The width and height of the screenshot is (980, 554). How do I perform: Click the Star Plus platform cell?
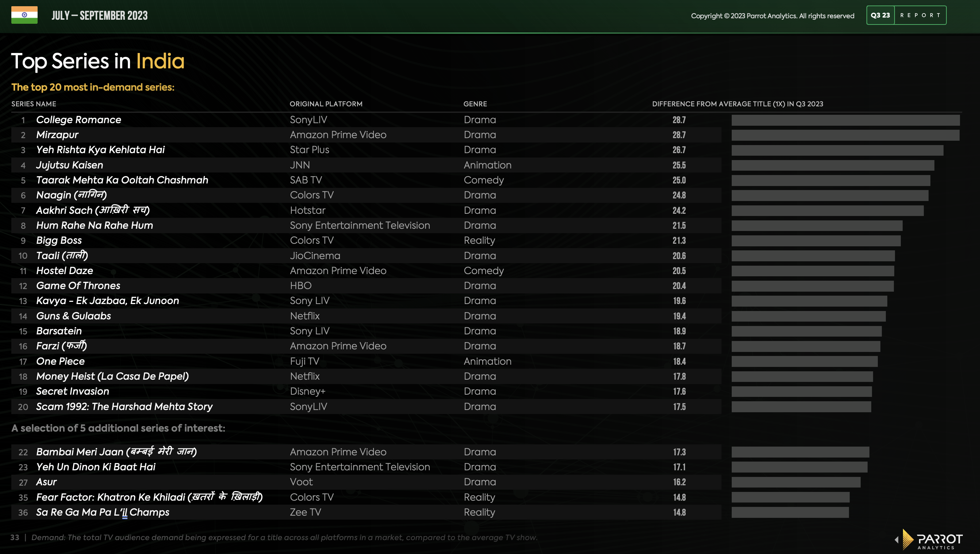pyautogui.click(x=309, y=149)
